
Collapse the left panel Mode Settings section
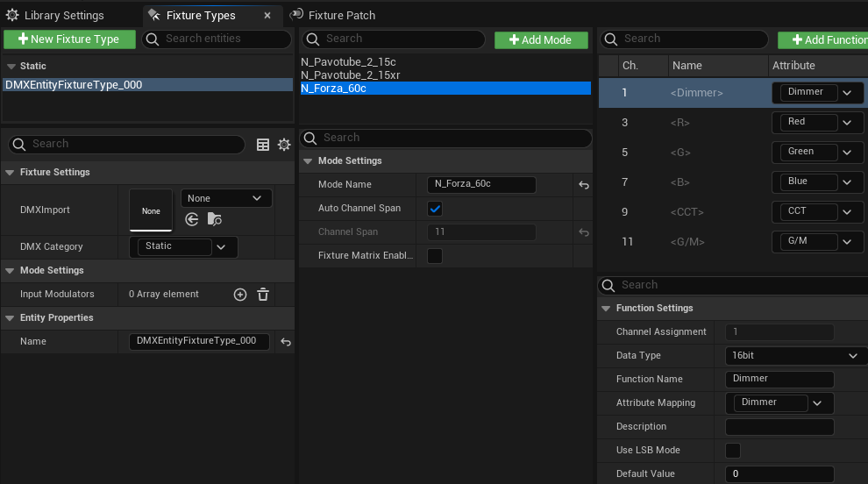(x=10, y=270)
